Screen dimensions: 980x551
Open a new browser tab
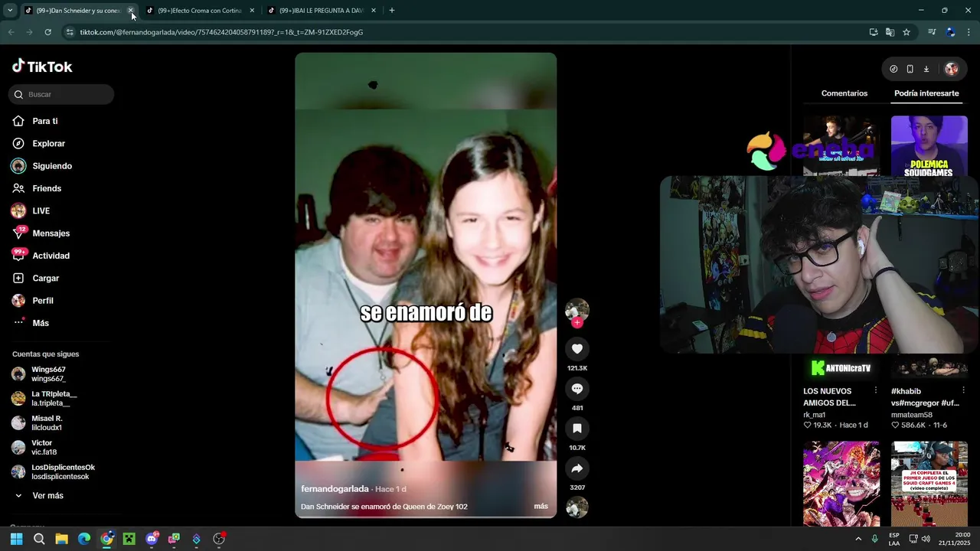pyautogui.click(x=392, y=11)
